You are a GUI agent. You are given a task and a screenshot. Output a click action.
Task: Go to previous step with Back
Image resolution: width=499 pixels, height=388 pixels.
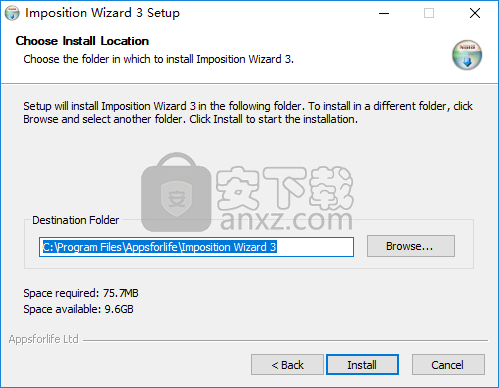(287, 365)
